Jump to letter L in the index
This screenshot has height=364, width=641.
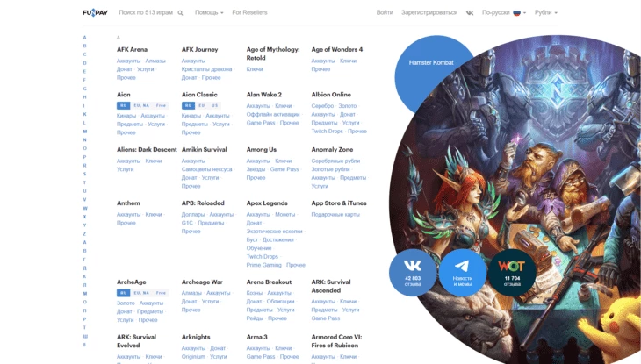pyautogui.click(x=84, y=123)
